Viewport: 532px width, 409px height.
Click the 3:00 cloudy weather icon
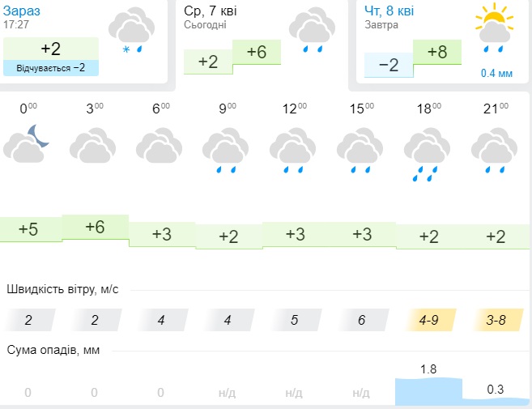[95, 148]
